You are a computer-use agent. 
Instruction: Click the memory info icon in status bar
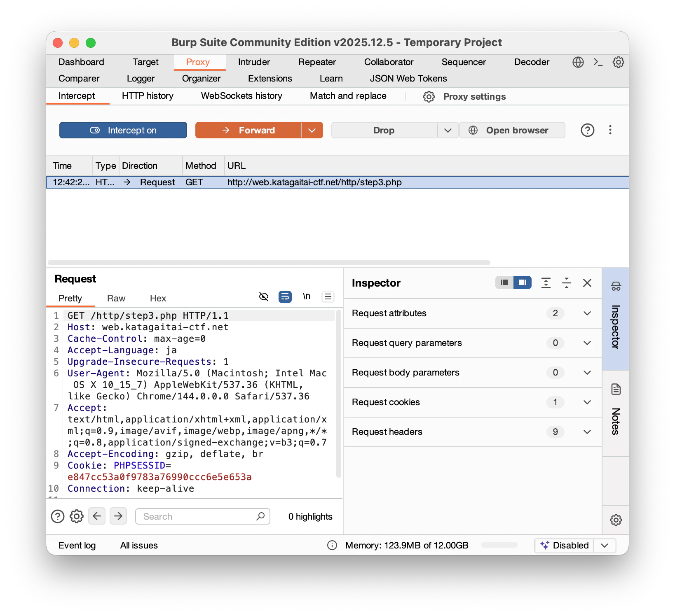tap(332, 545)
